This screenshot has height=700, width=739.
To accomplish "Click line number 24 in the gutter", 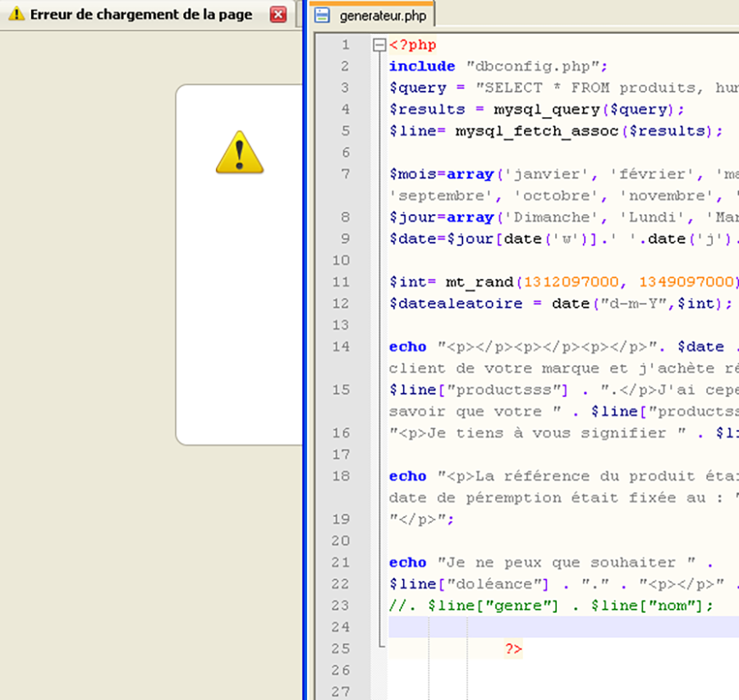I will click(341, 628).
